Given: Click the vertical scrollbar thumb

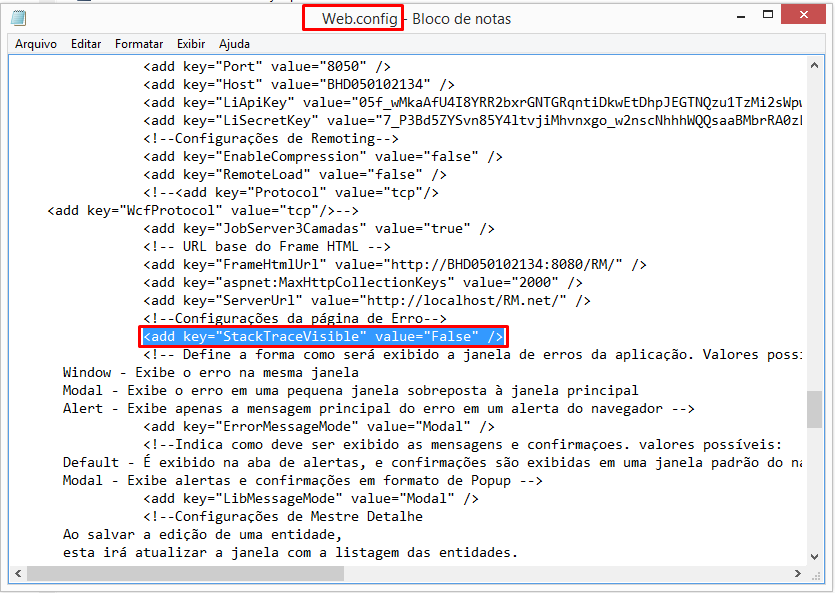Looking at the screenshot, I should pos(814,409).
